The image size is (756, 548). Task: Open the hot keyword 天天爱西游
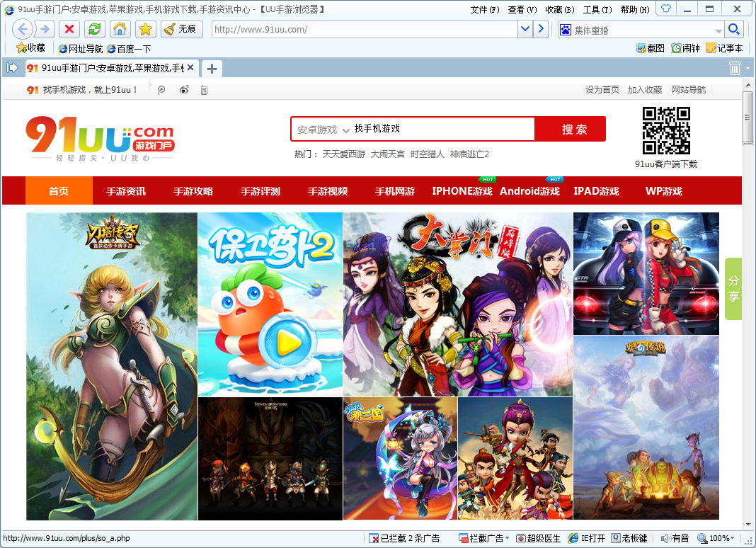[344, 154]
